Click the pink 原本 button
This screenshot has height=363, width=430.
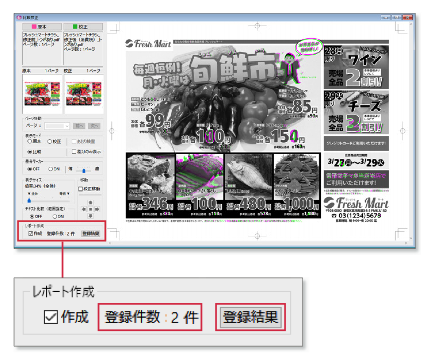(x=42, y=27)
